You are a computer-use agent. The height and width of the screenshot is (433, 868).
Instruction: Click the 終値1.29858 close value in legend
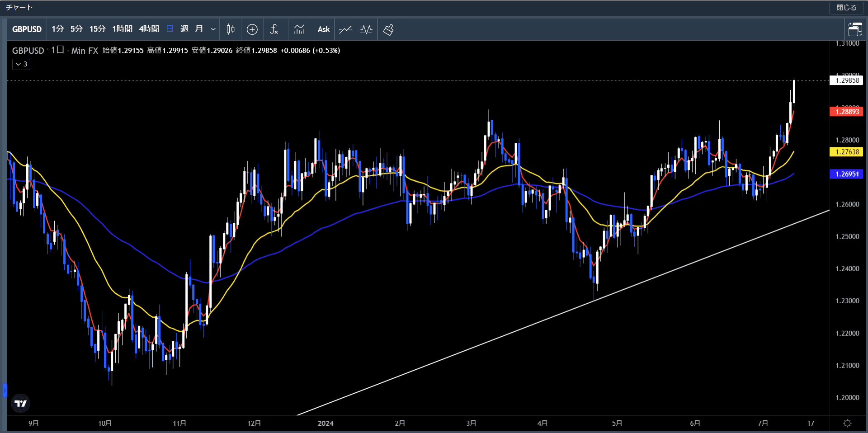pos(256,51)
